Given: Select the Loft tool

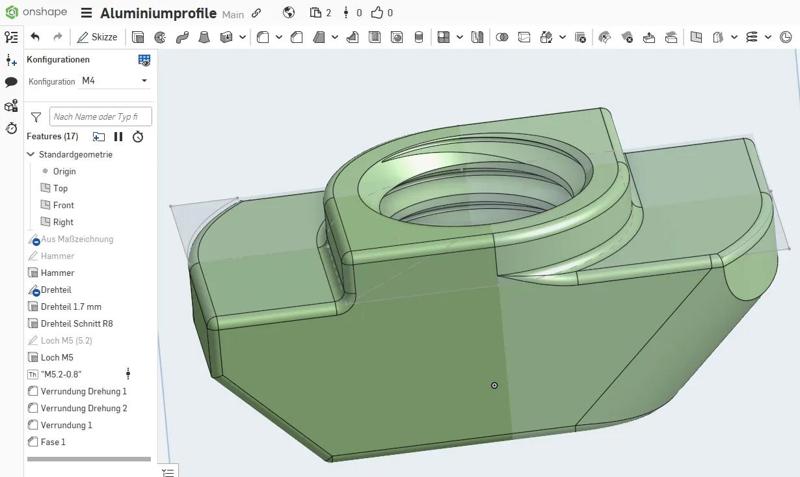Looking at the screenshot, I should (204, 37).
